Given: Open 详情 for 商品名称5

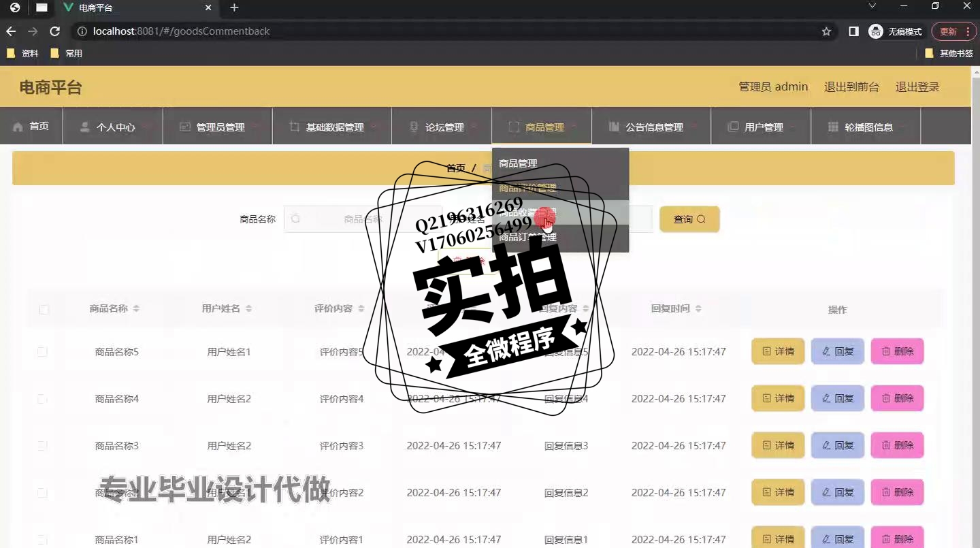Looking at the screenshot, I should click(778, 351).
